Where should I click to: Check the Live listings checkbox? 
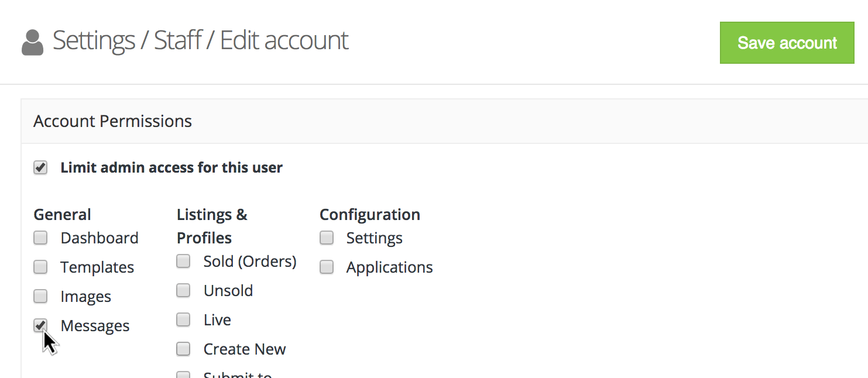[x=183, y=320]
